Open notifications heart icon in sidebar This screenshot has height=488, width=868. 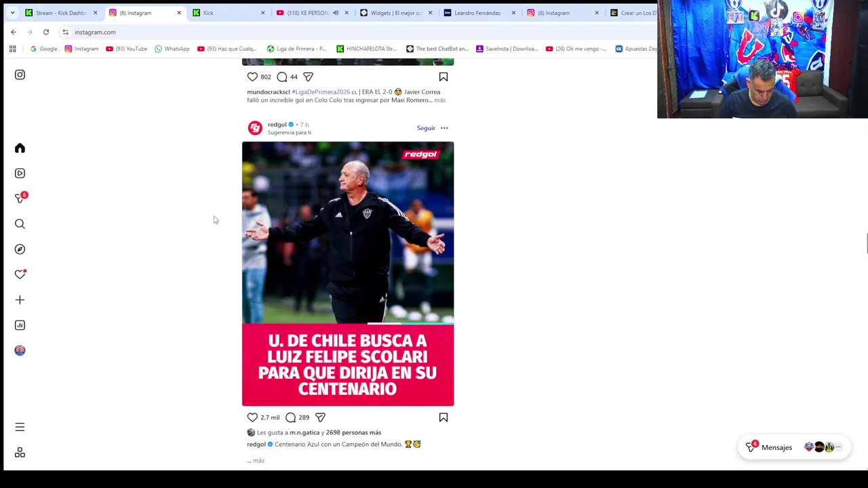[20, 274]
